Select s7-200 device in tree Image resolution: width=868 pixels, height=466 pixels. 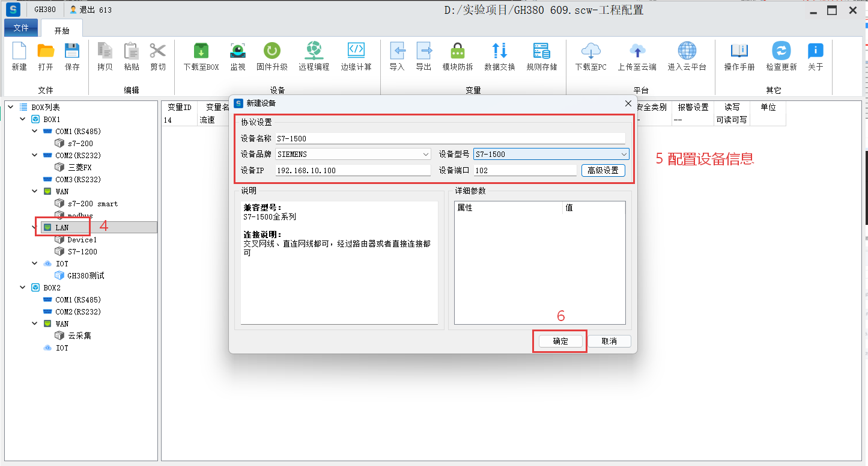tap(80, 143)
